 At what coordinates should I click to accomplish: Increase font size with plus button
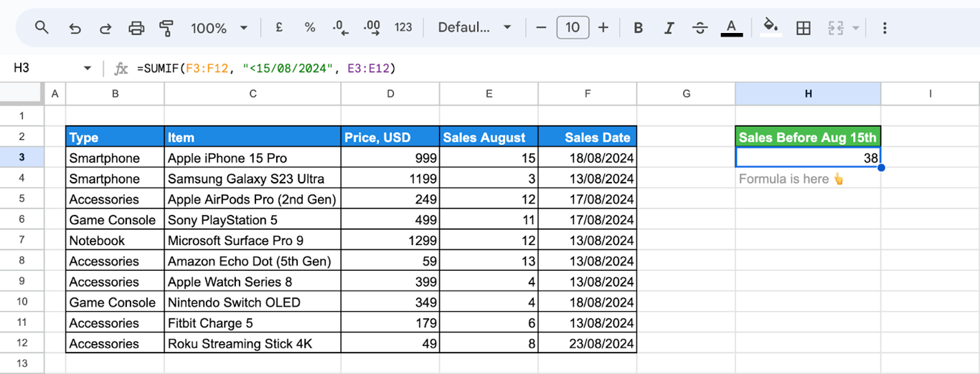[603, 27]
